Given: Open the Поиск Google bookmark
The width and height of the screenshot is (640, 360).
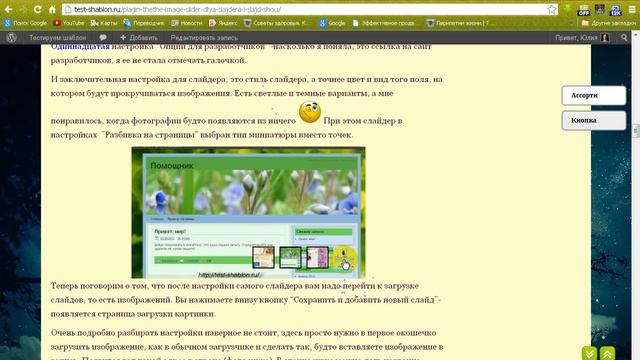Looking at the screenshot, I should [25, 23].
